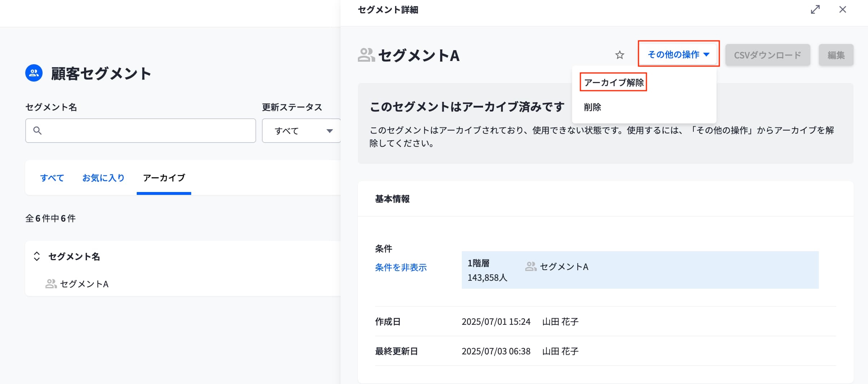Click the people icon in the セグメントA list row
Image resolution: width=868 pixels, height=384 pixels.
pyautogui.click(x=51, y=284)
